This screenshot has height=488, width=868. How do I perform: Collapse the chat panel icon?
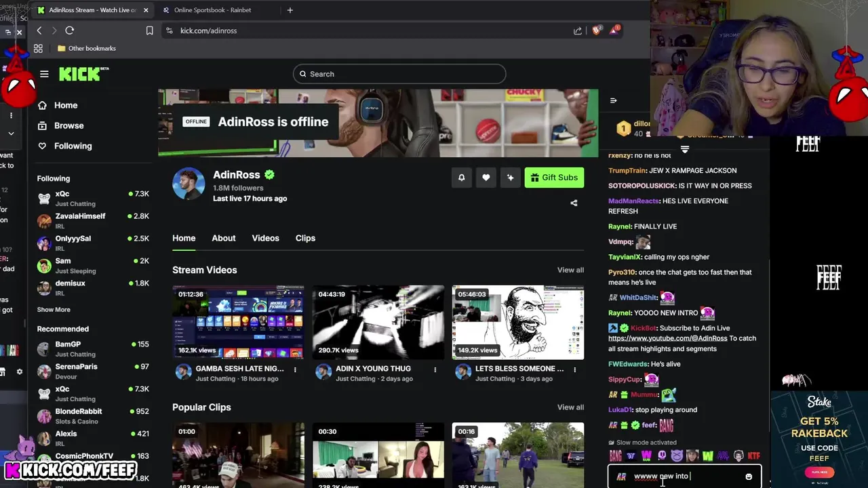613,101
